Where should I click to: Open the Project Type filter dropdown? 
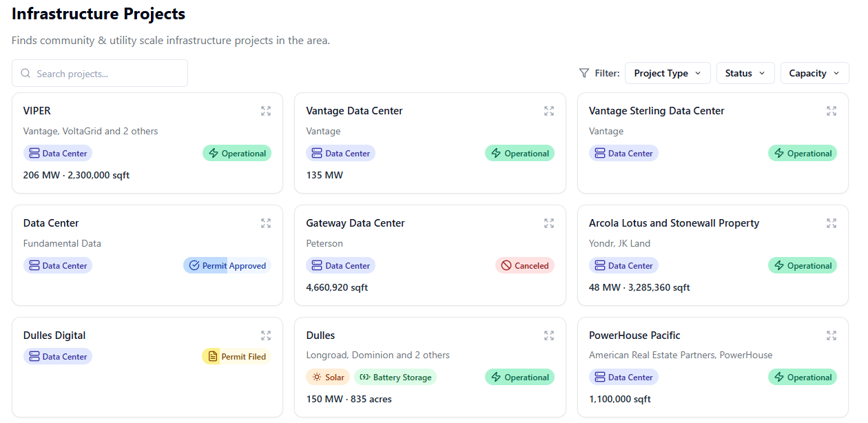(x=668, y=73)
